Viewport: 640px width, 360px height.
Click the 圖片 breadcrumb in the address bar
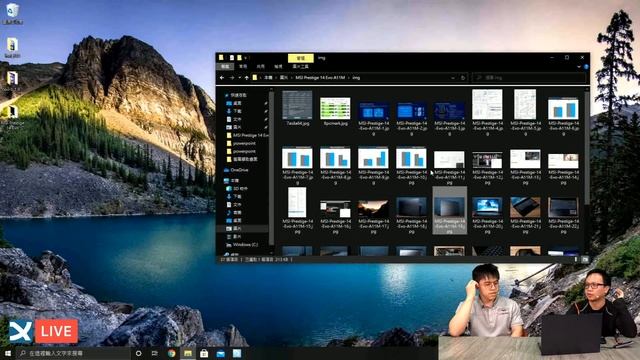(x=284, y=78)
